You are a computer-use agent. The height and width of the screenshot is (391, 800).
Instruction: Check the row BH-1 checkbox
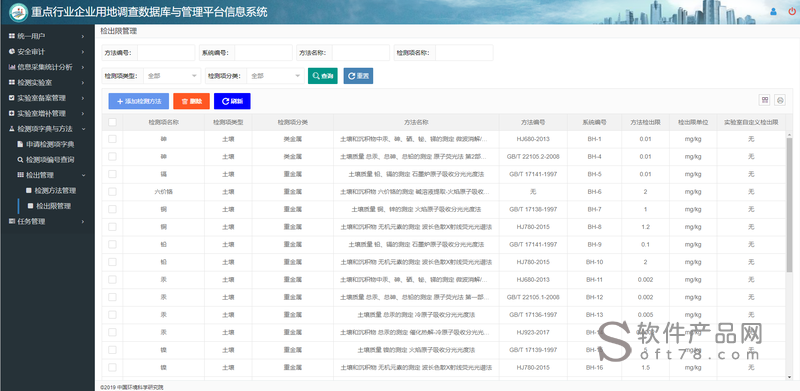click(x=112, y=139)
